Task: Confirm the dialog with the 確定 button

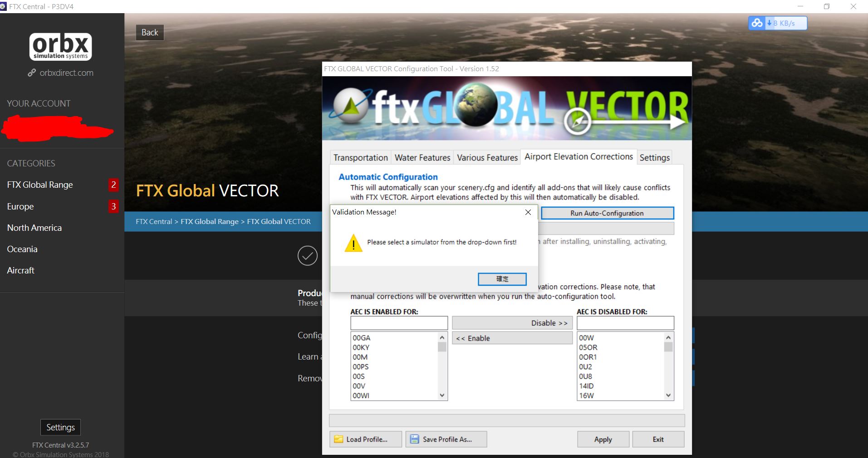Action: 502,279
